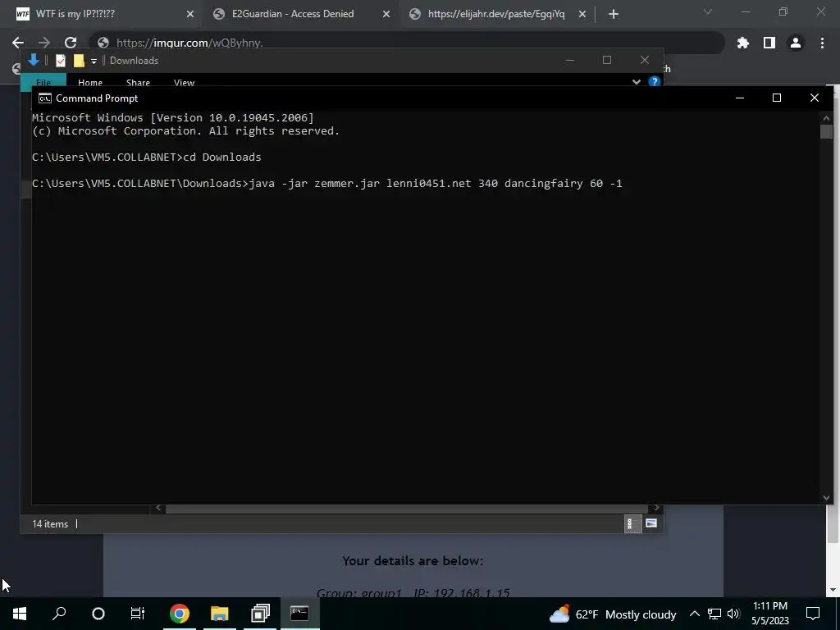This screenshot has height=630, width=840.
Task: Click the Command Prompt title icon
Action: pos(45,98)
